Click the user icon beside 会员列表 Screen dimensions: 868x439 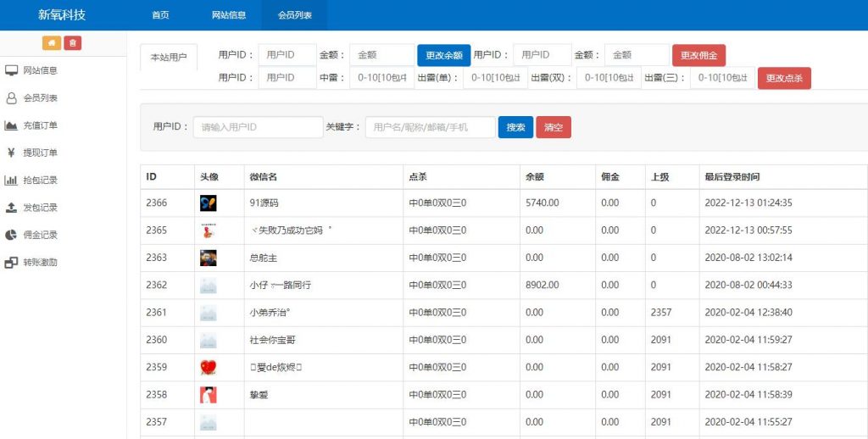point(12,98)
